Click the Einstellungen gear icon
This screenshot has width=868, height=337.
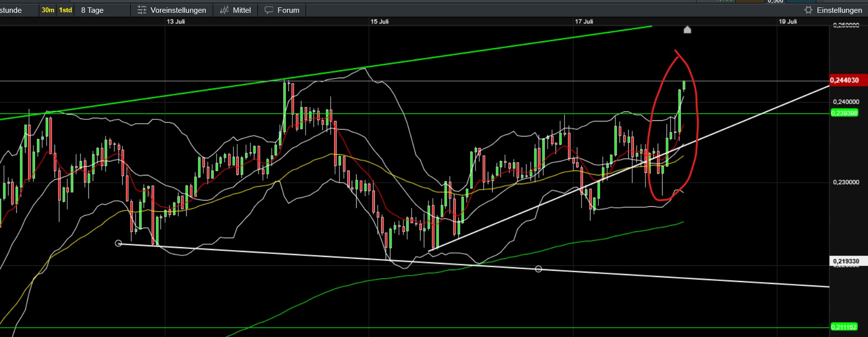pos(808,10)
